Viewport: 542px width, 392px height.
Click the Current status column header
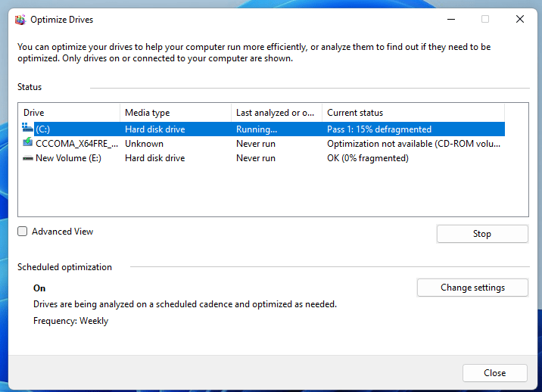[413, 113]
